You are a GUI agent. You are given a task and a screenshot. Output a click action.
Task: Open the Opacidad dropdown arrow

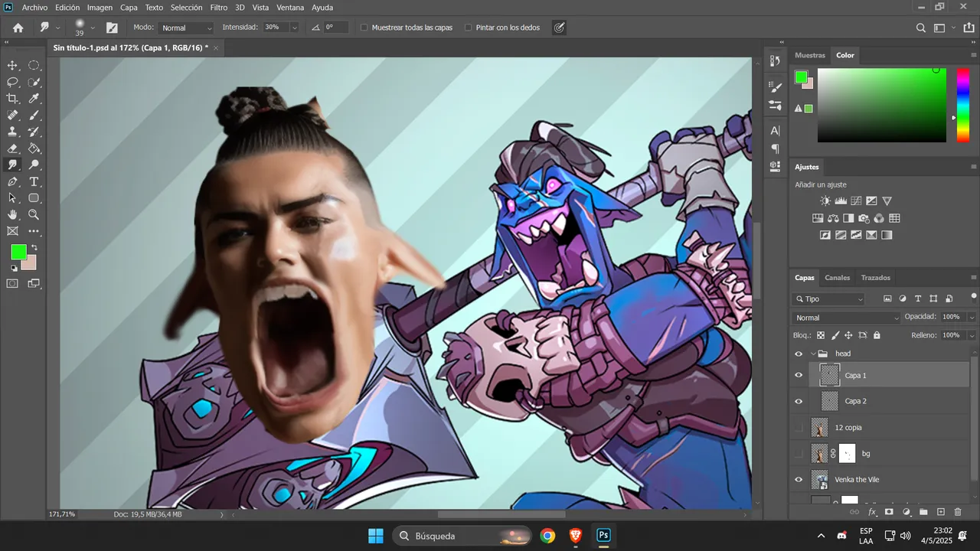click(x=972, y=317)
